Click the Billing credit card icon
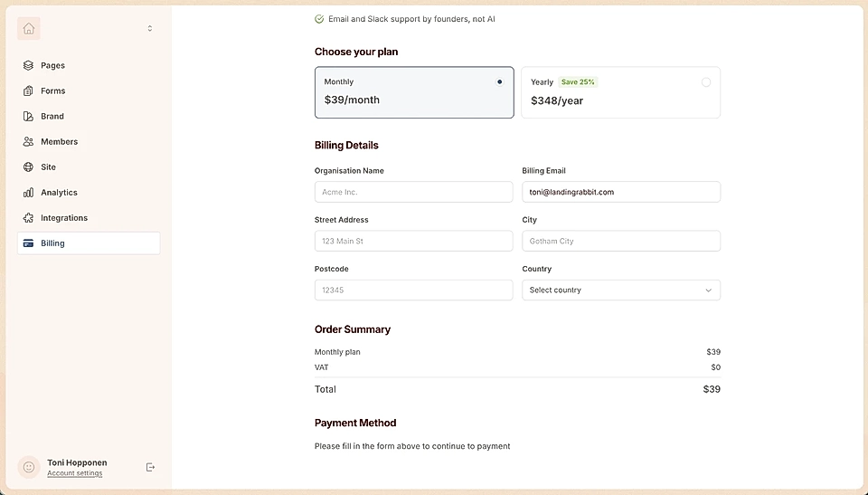Viewport: 868px width, 495px height. (x=28, y=243)
